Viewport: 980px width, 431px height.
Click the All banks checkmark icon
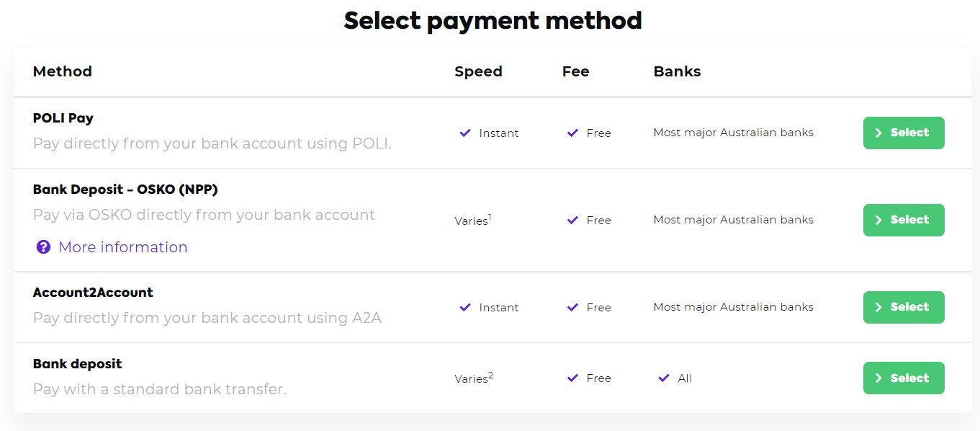coord(664,378)
